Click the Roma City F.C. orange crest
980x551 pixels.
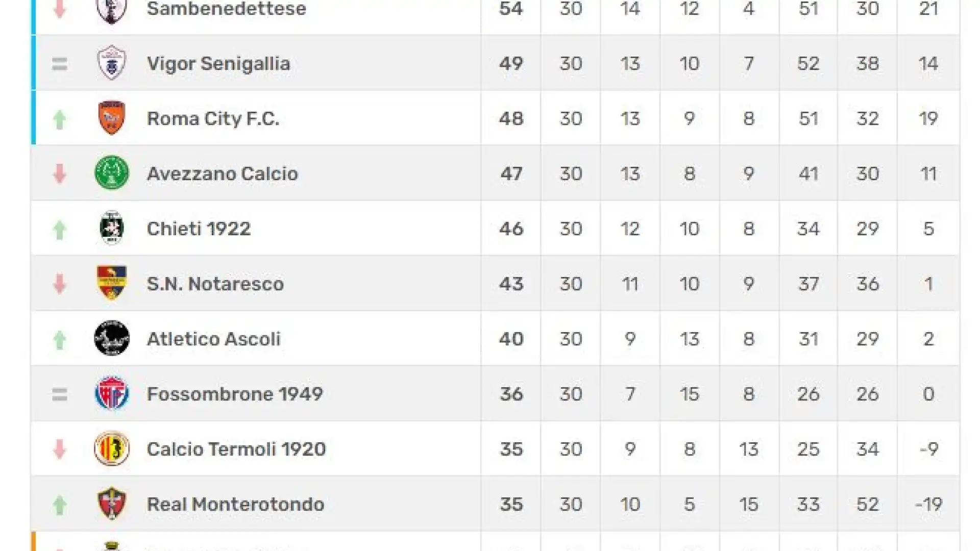tap(112, 118)
